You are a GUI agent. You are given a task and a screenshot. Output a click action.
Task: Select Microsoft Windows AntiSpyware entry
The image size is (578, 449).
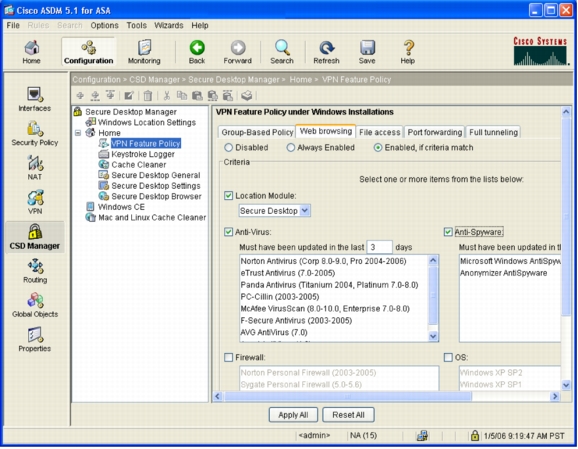click(x=510, y=261)
